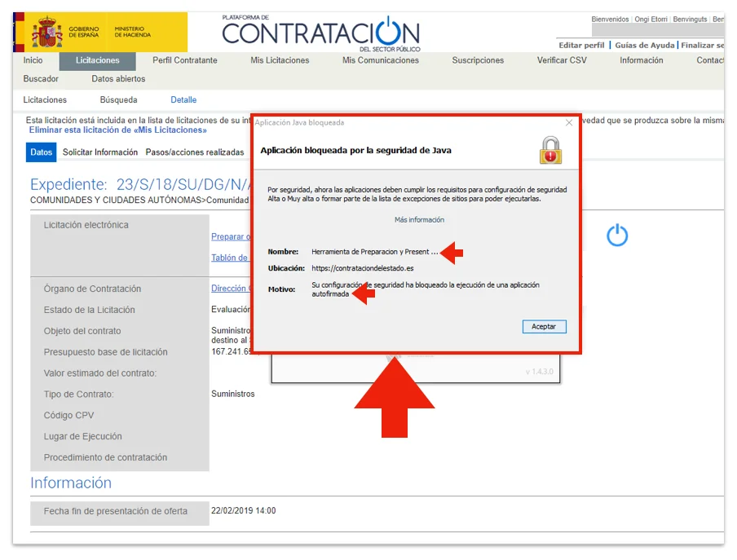Click the Suministros contract type value
The height and width of the screenshot is (560, 737).
tap(232, 394)
